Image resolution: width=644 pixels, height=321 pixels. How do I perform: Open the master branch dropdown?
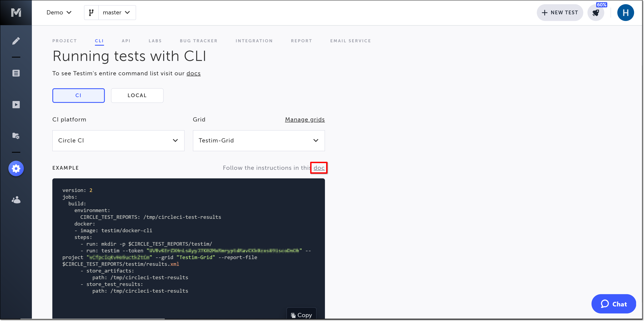click(117, 12)
